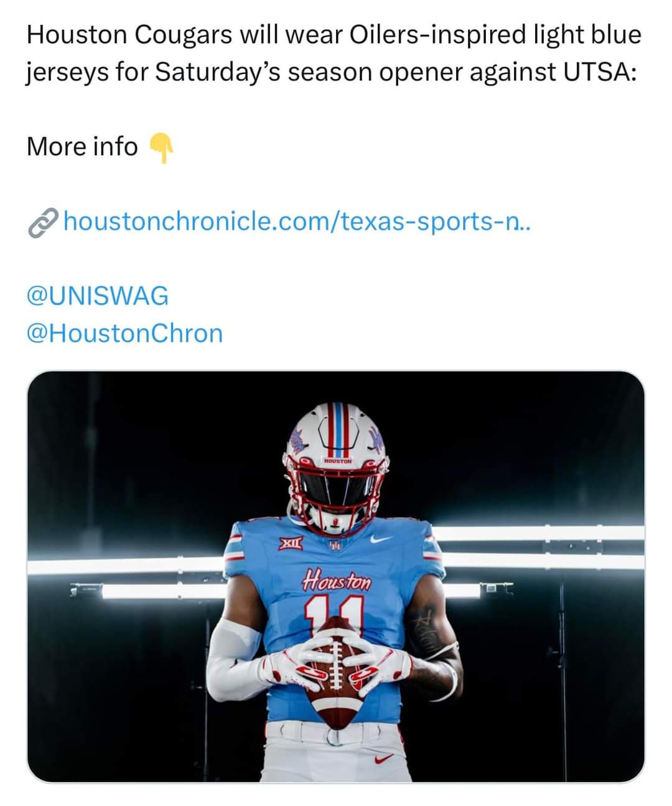Click the white Nike swoosh on jersey
Screen dimensions: 672x806
(x=381, y=538)
